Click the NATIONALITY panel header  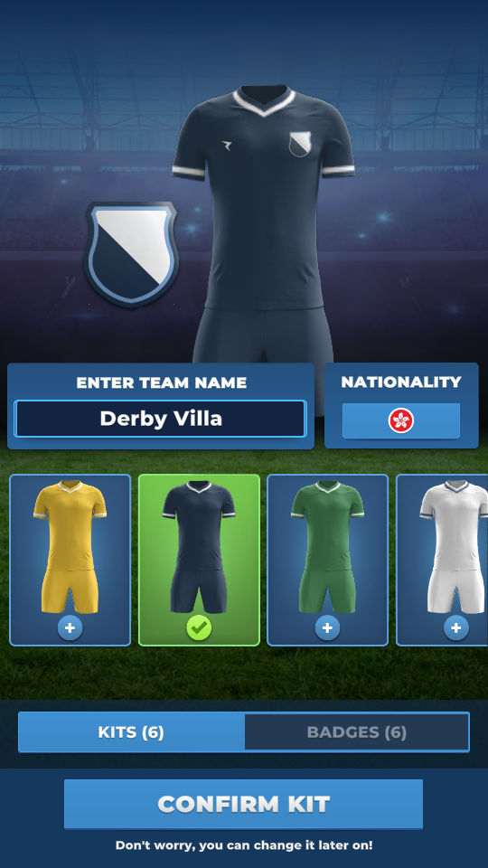(x=401, y=382)
